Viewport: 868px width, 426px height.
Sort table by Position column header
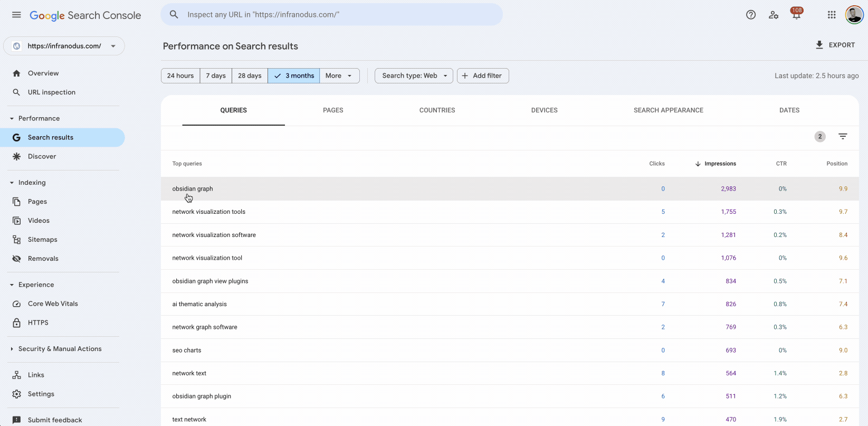tap(837, 164)
